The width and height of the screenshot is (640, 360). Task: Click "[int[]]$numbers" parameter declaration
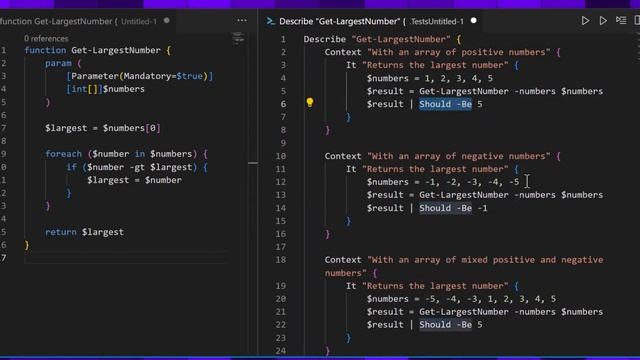point(105,89)
